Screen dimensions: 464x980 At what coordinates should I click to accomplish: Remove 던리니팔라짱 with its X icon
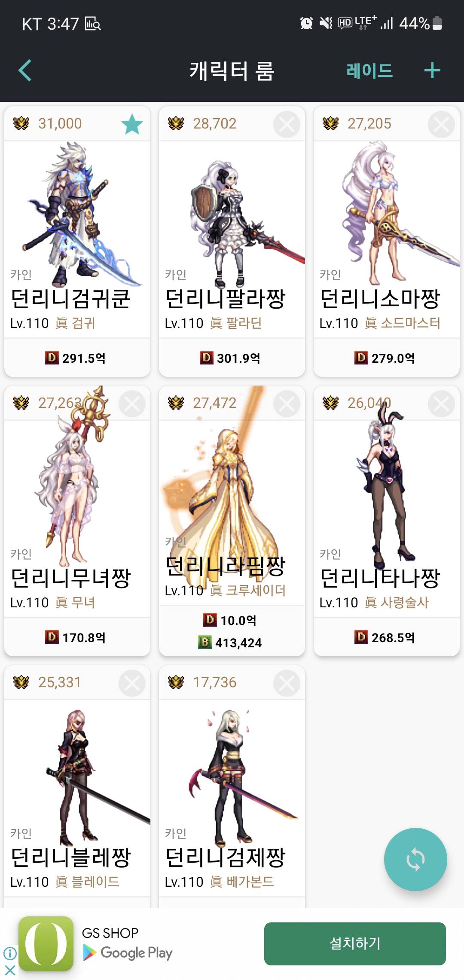pos(287,124)
